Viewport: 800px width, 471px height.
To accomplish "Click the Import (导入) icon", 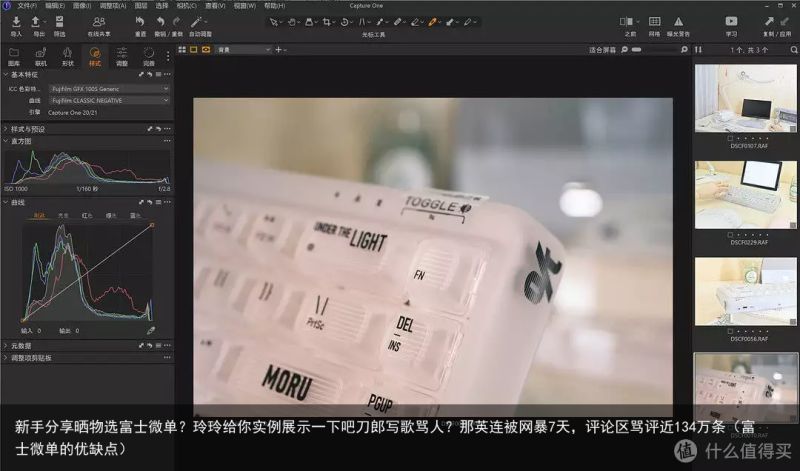I will click(16, 22).
